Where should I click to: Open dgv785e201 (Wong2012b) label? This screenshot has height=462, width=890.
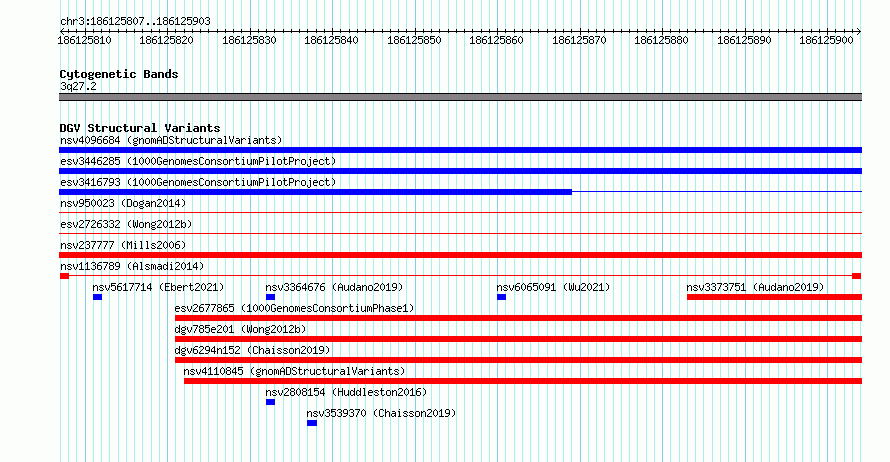[x=240, y=329]
